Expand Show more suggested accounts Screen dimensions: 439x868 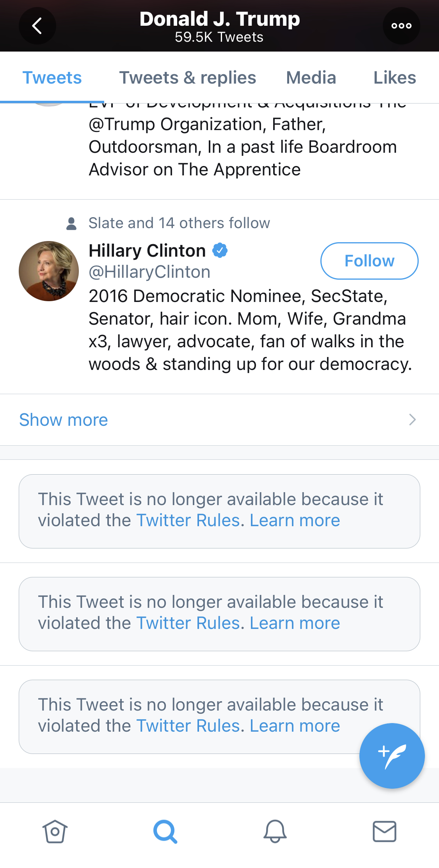[x=64, y=420]
